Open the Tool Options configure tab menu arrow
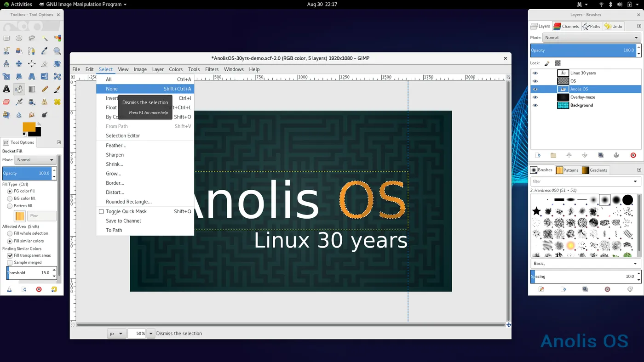 [59, 142]
